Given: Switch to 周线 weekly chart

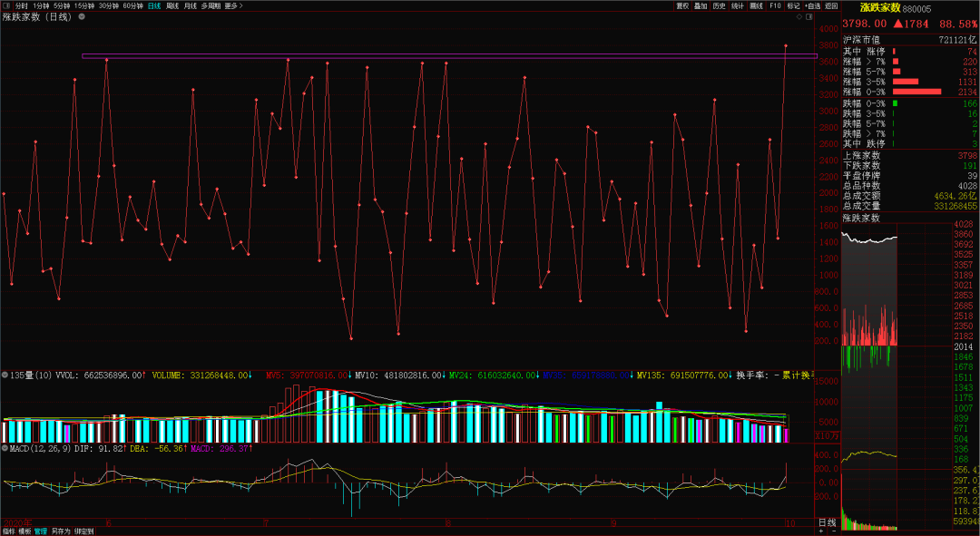Looking at the screenshot, I should click(172, 5).
